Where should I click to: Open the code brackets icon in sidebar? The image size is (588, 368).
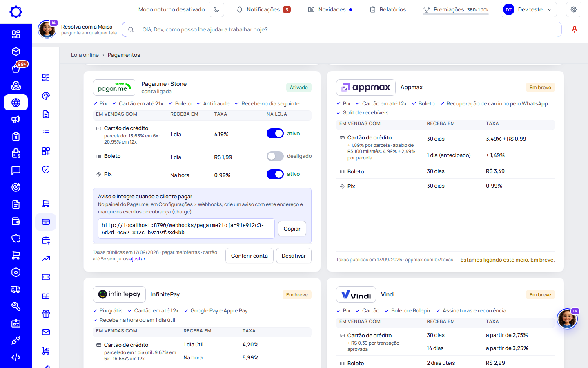coord(16,357)
